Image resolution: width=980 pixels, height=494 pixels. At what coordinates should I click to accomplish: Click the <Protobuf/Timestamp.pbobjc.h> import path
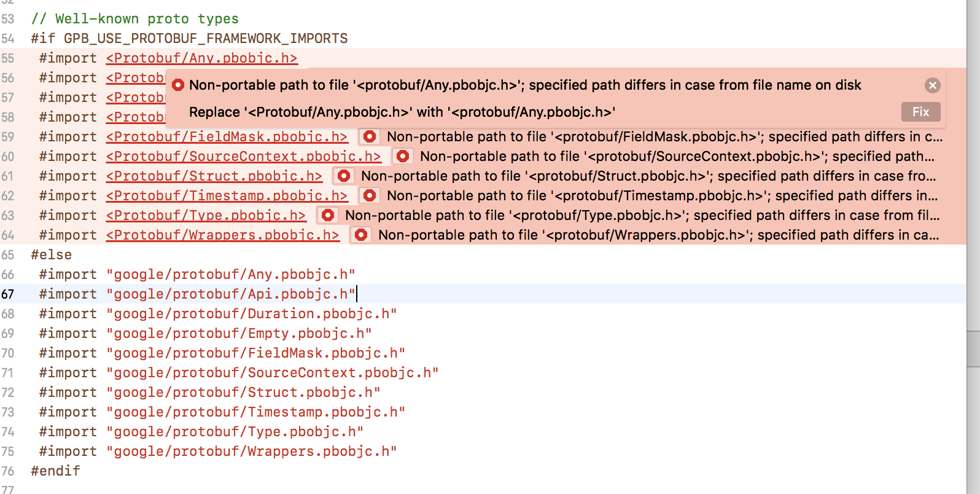(227, 195)
